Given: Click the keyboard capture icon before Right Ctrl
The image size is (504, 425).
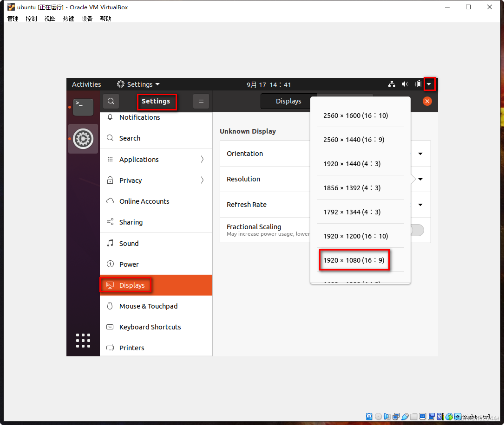Looking at the screenshot, I should (458, 416).
